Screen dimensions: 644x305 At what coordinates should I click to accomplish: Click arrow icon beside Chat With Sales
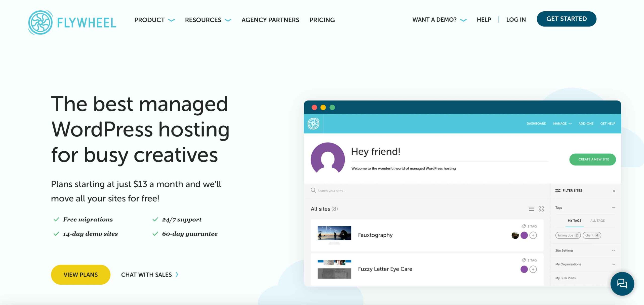point(177,275)
